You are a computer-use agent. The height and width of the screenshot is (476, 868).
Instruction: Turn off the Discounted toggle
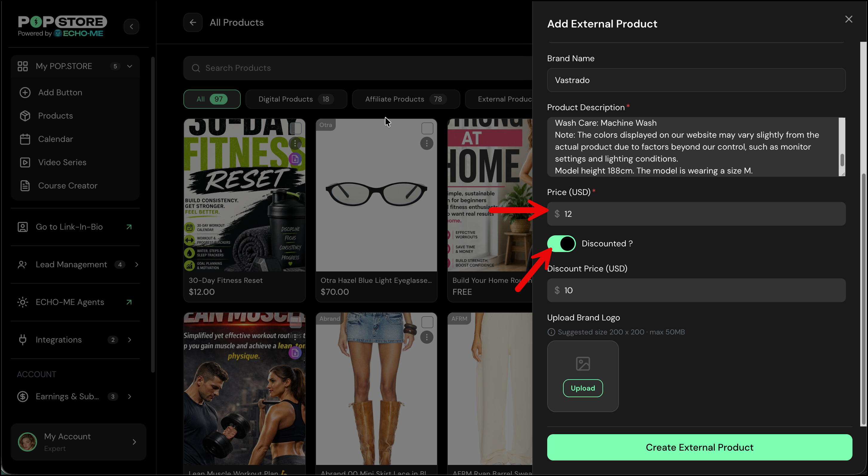561,243
